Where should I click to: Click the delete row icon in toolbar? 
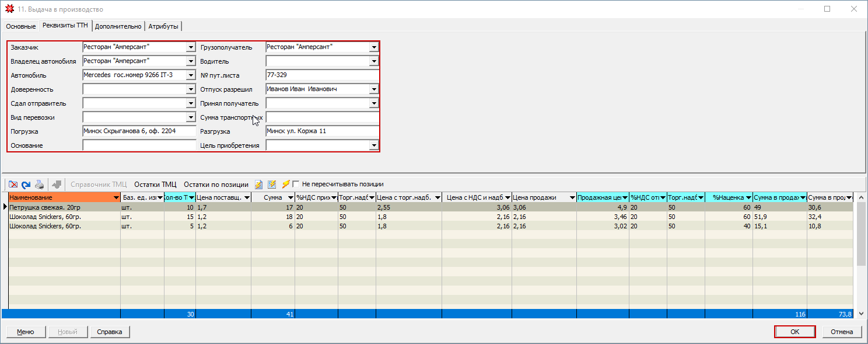13,185
